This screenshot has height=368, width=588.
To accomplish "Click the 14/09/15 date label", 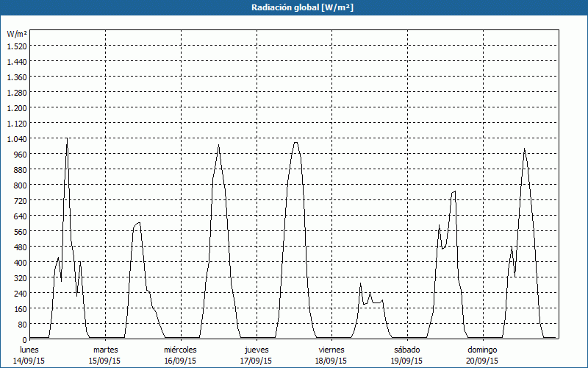I will coord(30,361).
